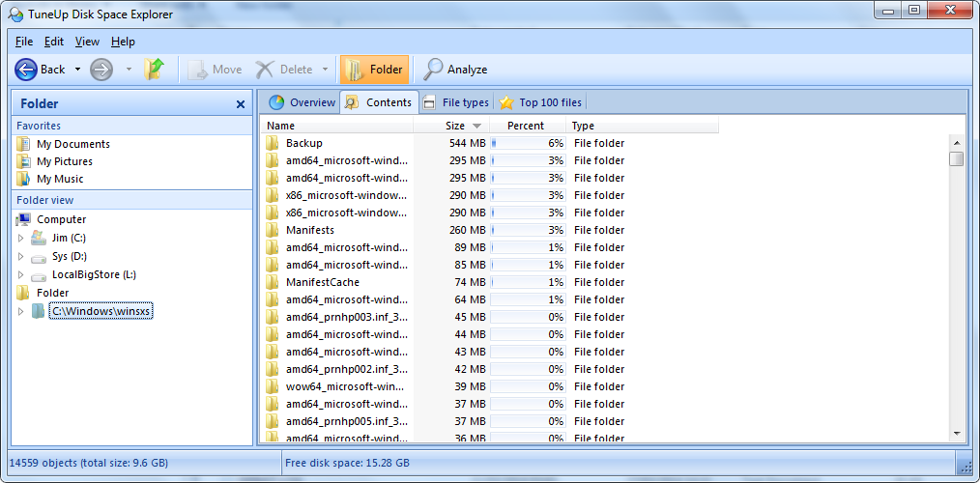Click the Forward navigation arrow icon
Image resolution: width=980 pixels, height=483 pixels.
[101, 70]
